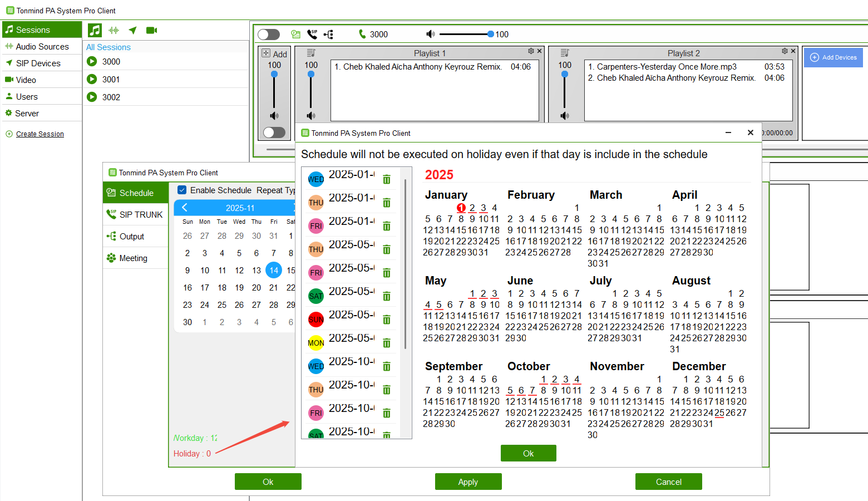
Task: Open the Meeting tab
Action: click(133, 258)
